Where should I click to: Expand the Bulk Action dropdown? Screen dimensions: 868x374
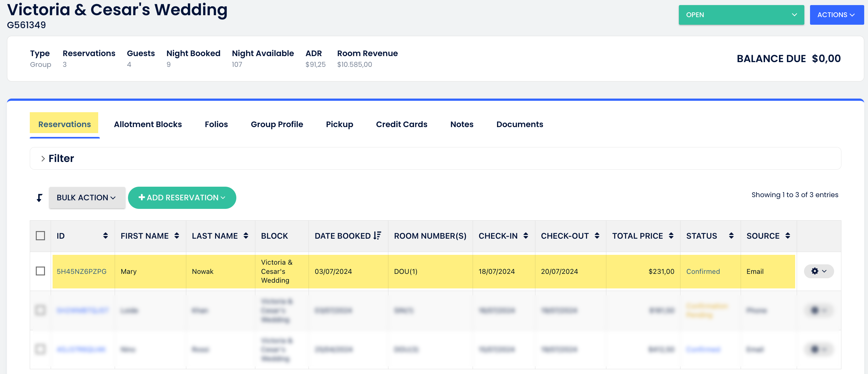click(x=87, y=198)
